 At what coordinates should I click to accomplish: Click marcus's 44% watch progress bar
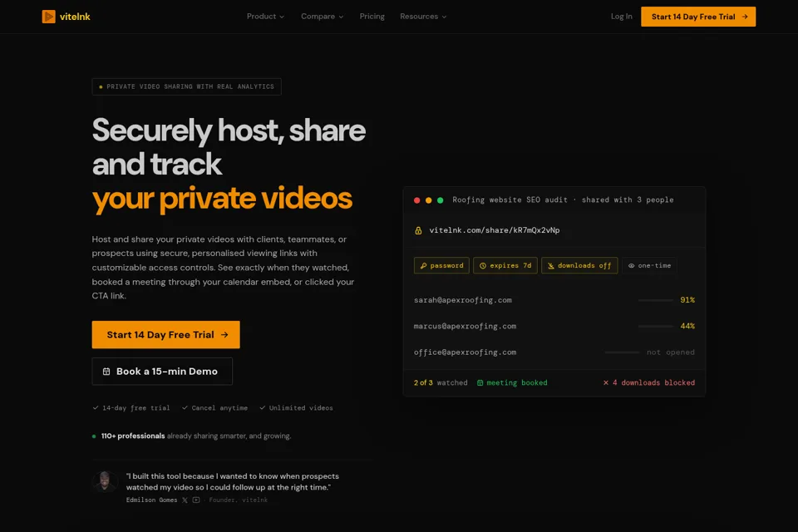[x=656, y=327]
